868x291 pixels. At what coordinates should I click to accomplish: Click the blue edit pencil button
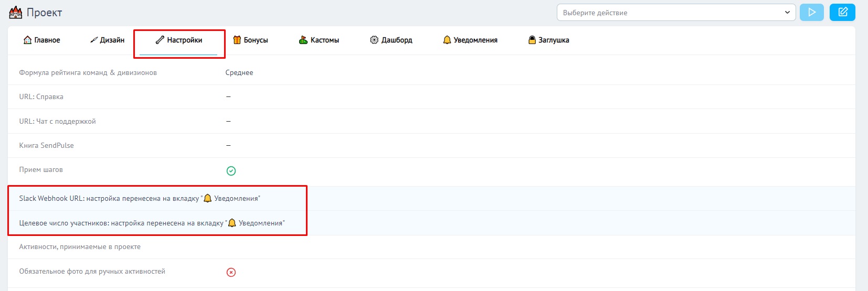842,12
